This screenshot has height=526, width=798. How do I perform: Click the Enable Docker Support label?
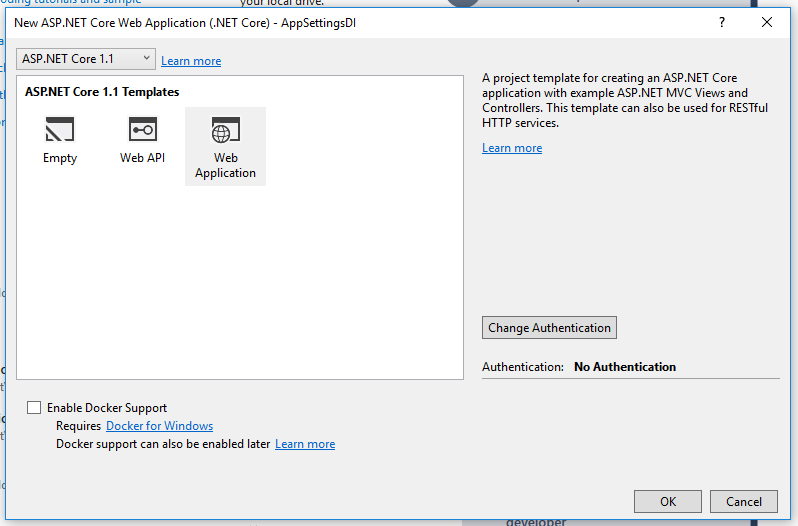click(107, 408)
